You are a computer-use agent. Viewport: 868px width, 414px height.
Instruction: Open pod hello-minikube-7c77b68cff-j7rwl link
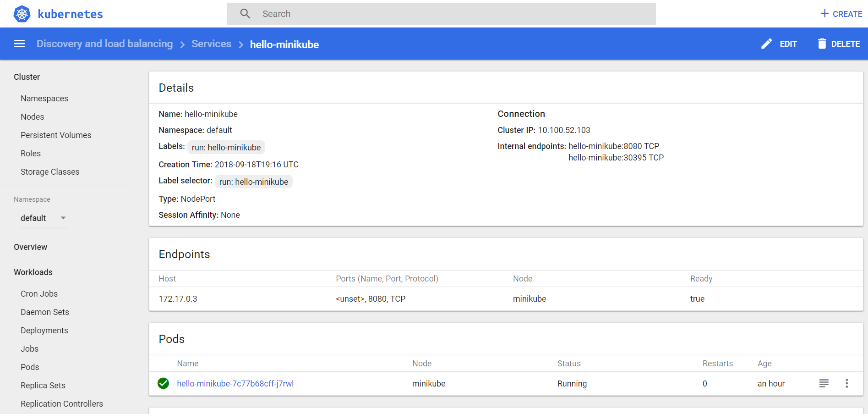235,384
